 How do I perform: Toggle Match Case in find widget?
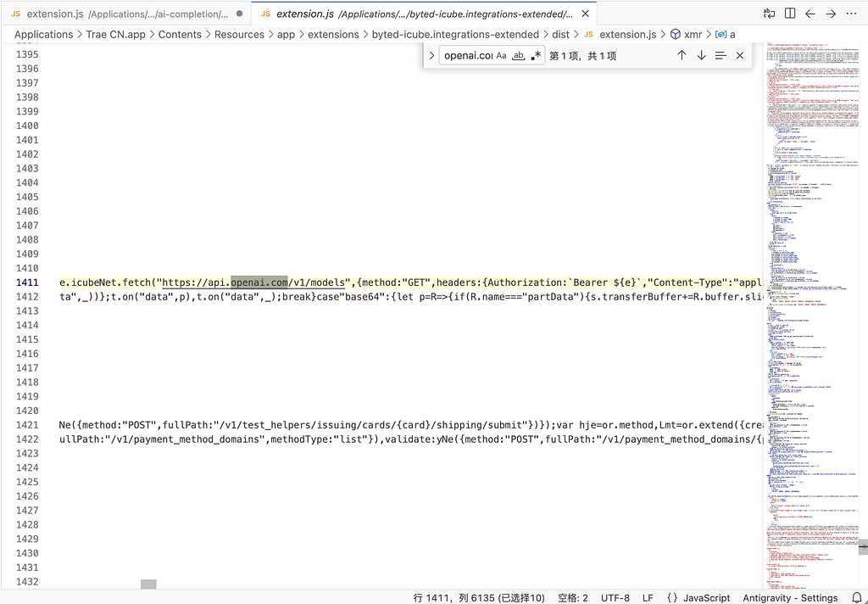click(x=501, y=55)
